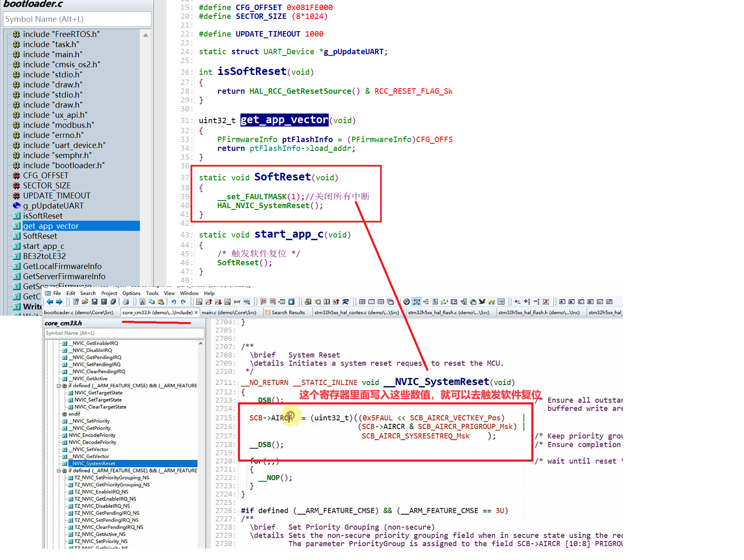Open the Help menu
This screenshot has height=560, width=744.
click(x=209, y=293)
